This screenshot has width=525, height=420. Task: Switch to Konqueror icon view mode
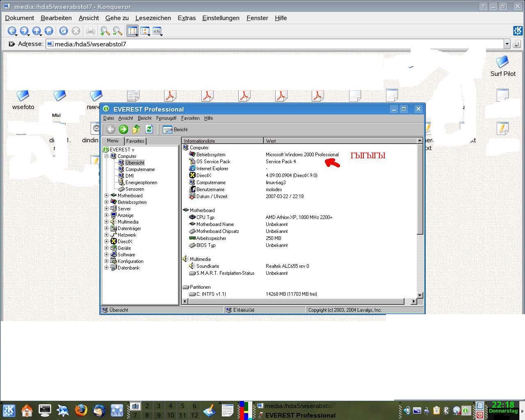[x=132, y=31]
